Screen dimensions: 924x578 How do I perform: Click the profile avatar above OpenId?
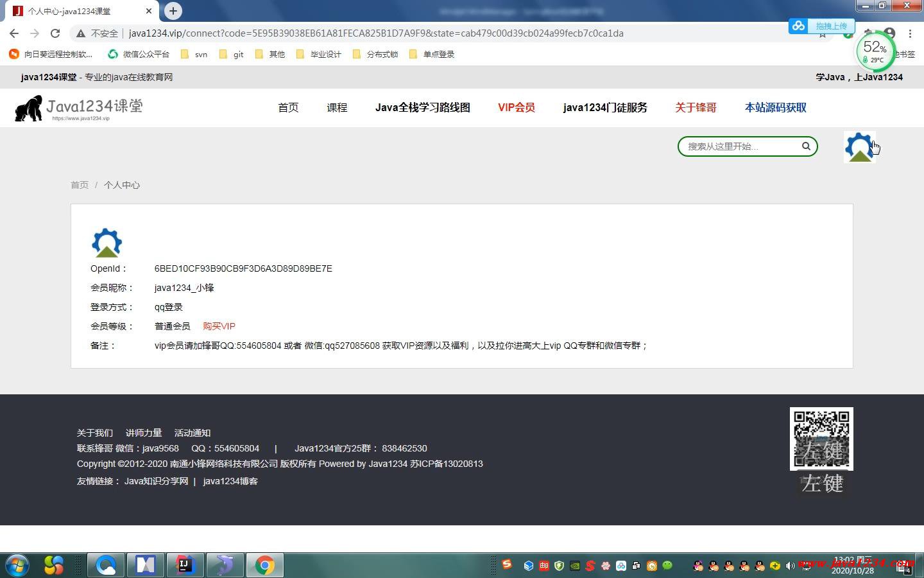coord(107,243)
